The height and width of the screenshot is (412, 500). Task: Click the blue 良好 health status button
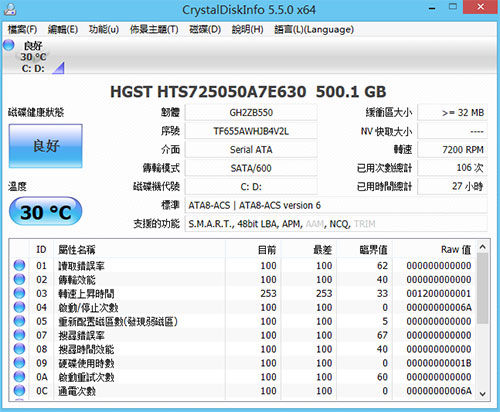46,146
